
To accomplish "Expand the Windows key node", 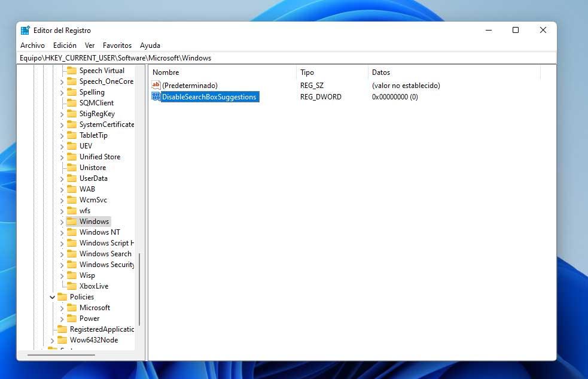I will point(62,222).
